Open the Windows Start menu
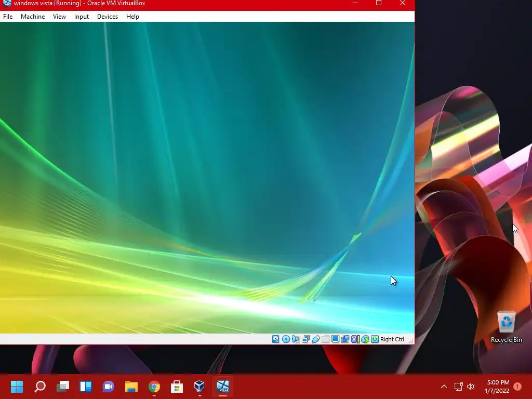Viewport: 532px width, 399px height. pyautogui.click(x=17, y=387)
